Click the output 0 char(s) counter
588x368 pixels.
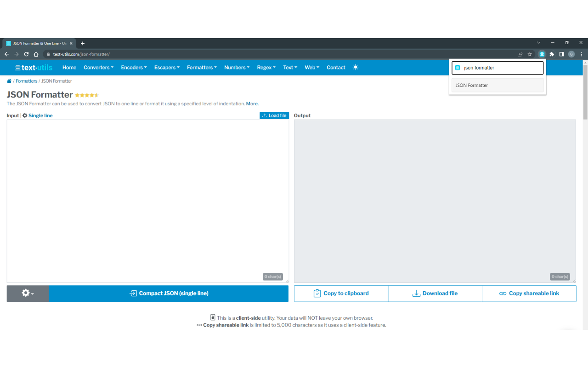[x=560, y=277]
